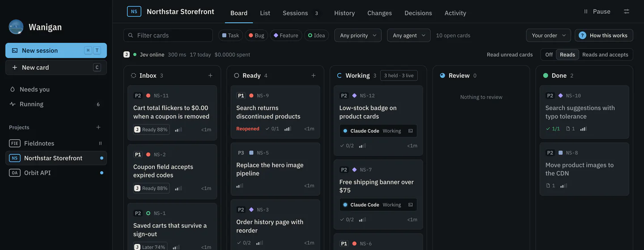Click the Review column status icon
The width and height of the screenshot is (644, 250).
coord(442,75)
